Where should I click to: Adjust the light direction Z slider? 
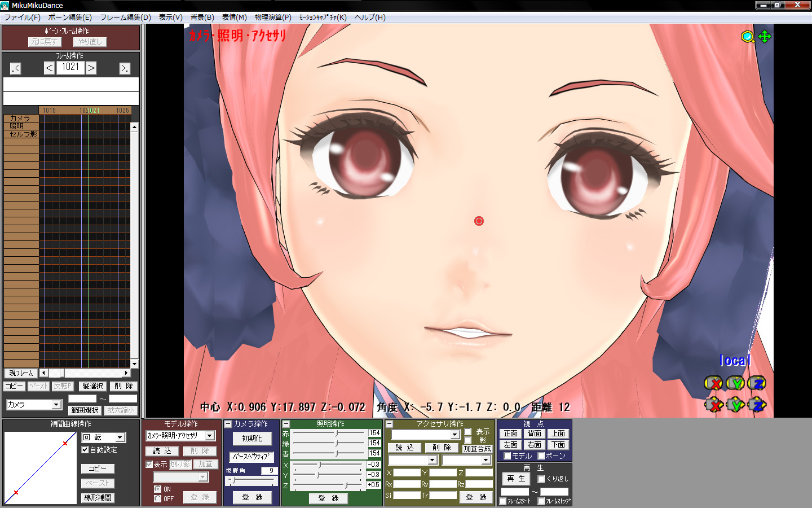pos(328,485)
